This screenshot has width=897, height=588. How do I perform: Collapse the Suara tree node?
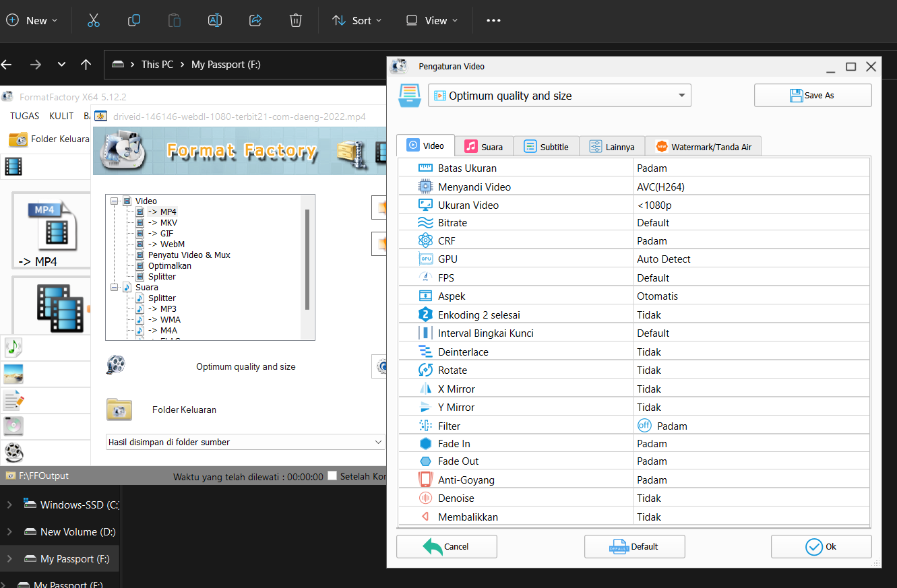coord(114,287)
